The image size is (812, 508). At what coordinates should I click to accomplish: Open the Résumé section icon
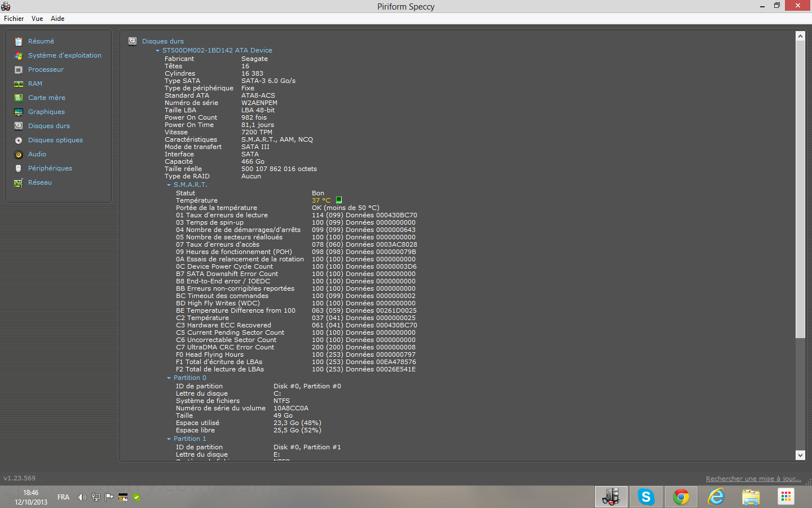[x=19, y=42]
